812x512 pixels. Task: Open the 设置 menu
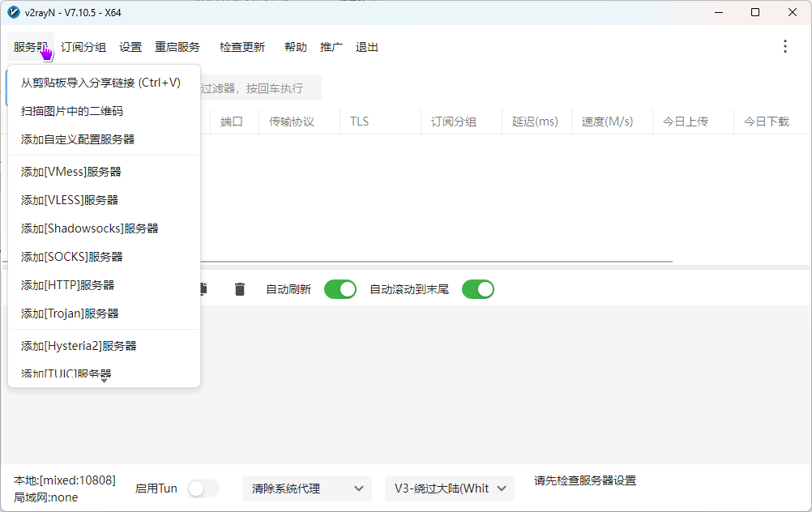coord(130,47)
